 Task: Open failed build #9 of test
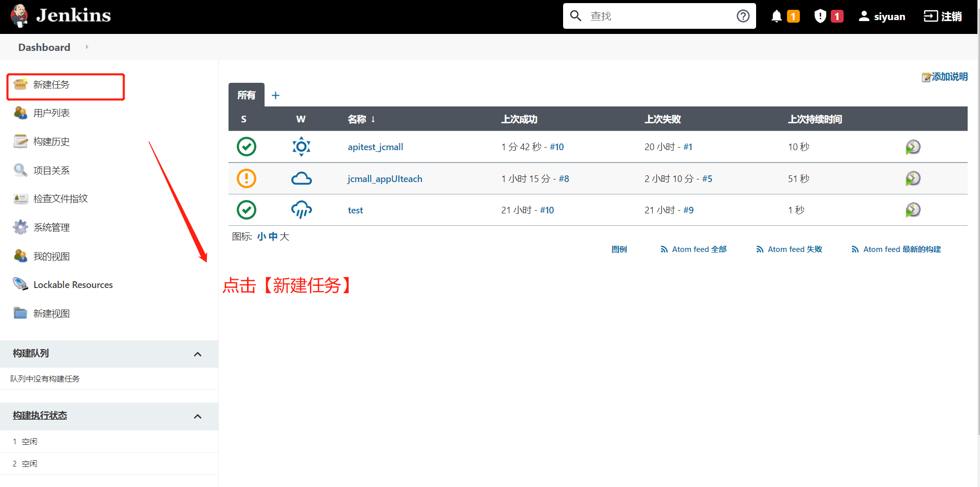coord(689,210)
